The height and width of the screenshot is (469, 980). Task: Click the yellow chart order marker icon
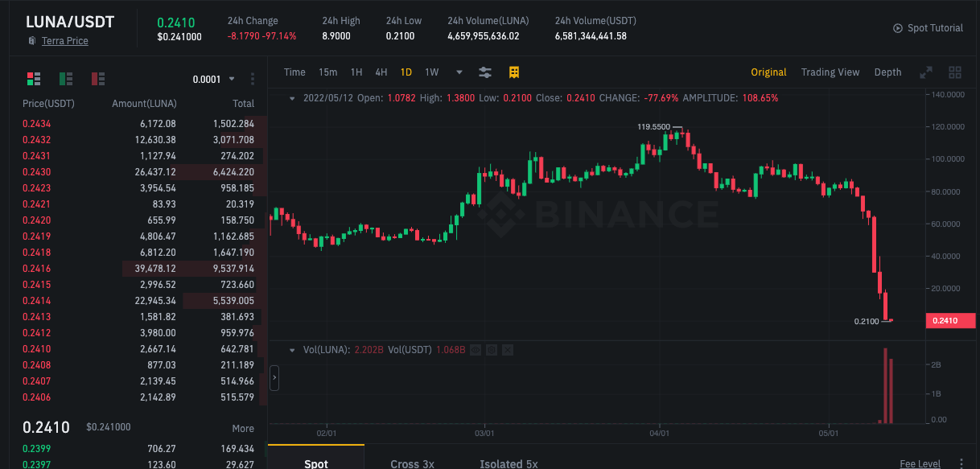[x=514, y=72]
